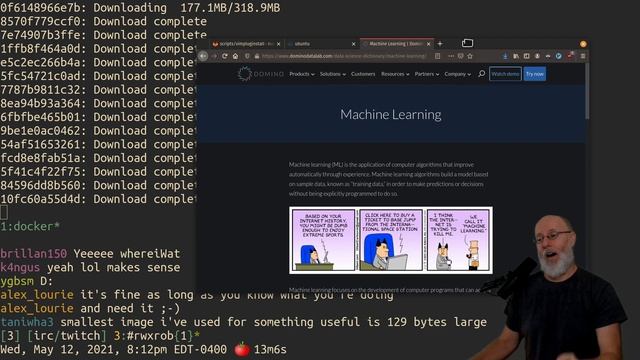The height and width of the screenshot is (360, 640).
Task: Click the 6fbfbe465b01 download line
Action: (98, 117)
